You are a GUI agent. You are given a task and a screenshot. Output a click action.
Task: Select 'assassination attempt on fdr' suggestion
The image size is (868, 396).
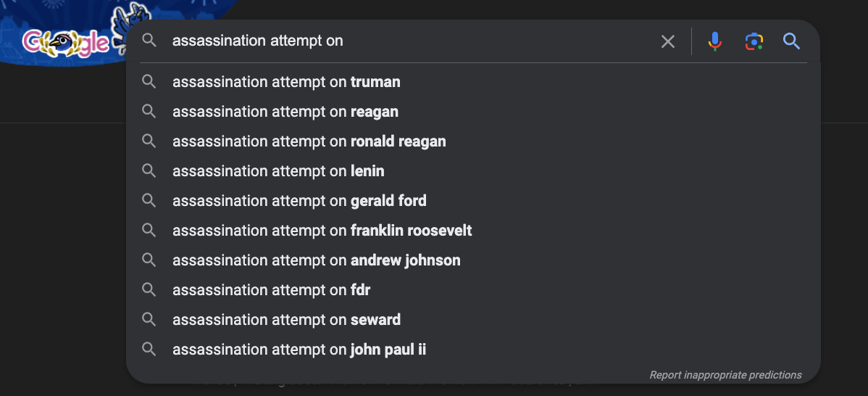click(473, 289)
